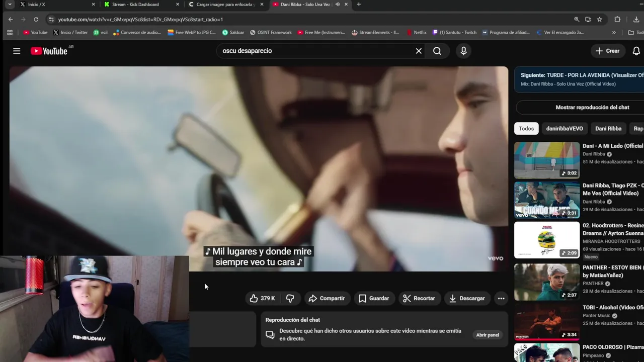644x362 pixels.
Task: Open YouTube bookmark
Action: coord(35,32)
